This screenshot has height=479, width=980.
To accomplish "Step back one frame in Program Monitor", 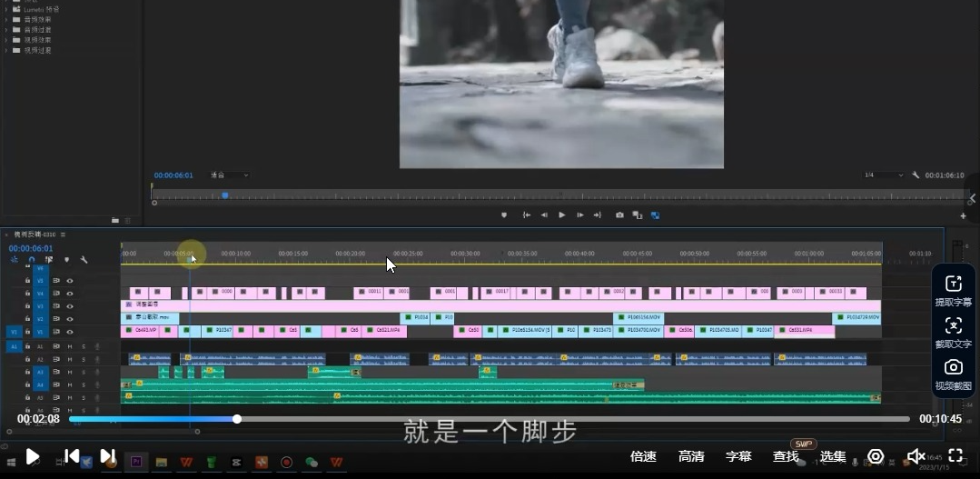I will pyautogui.click(x=544, y=215).
